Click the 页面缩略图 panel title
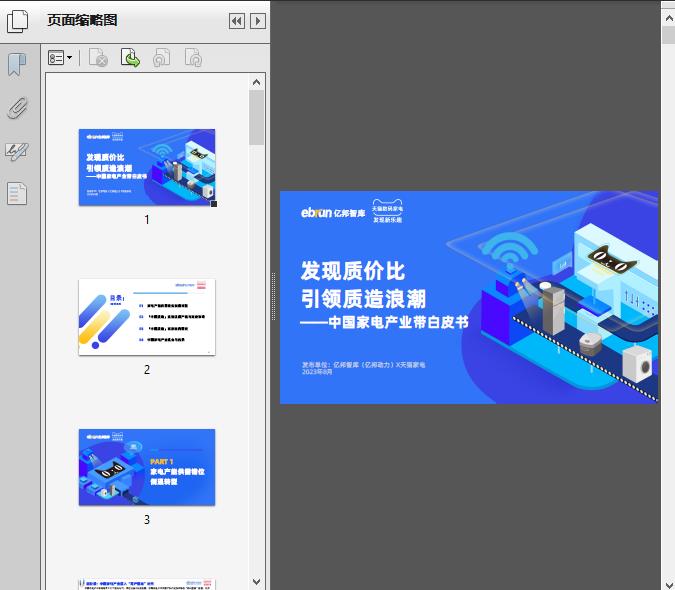The image size is (675, 590). click(82, 20)
